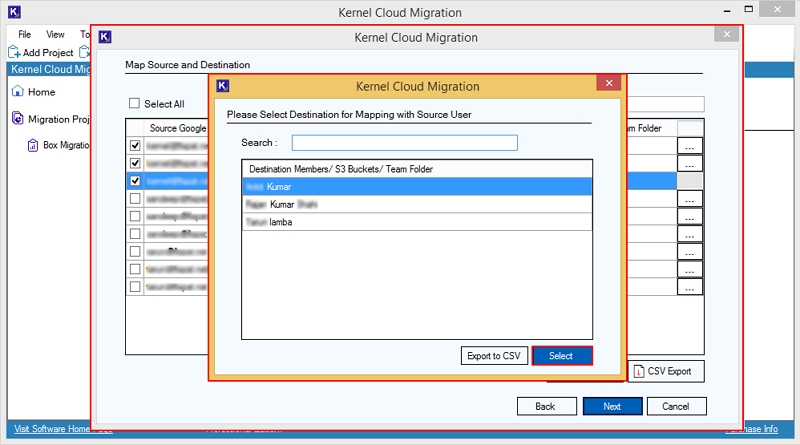Click the Source Google column header

tap(178, 128)
